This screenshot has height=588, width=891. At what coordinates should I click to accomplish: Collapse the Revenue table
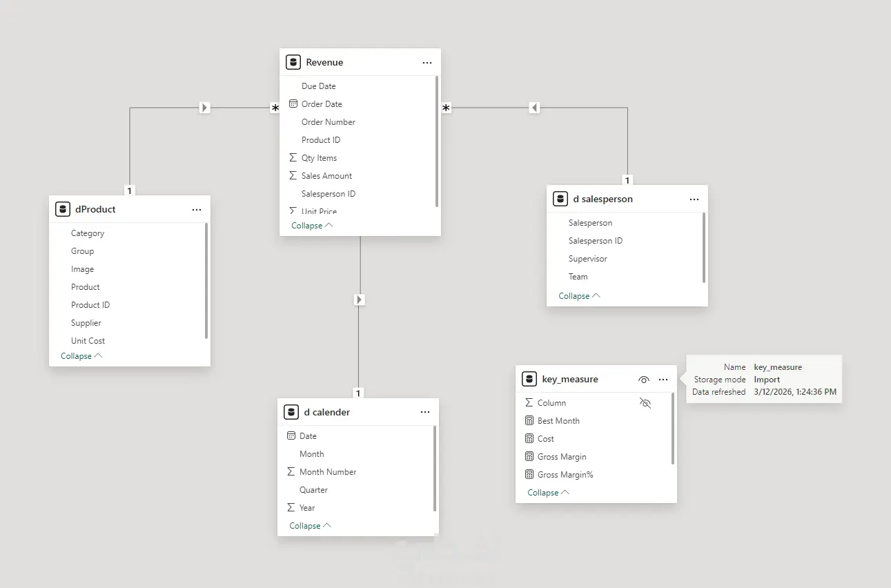[312, 226]
